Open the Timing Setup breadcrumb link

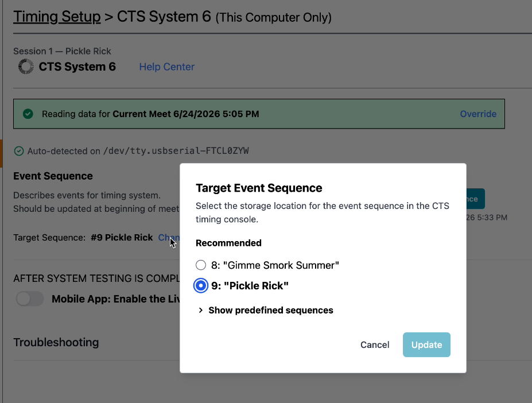(57, 17)
